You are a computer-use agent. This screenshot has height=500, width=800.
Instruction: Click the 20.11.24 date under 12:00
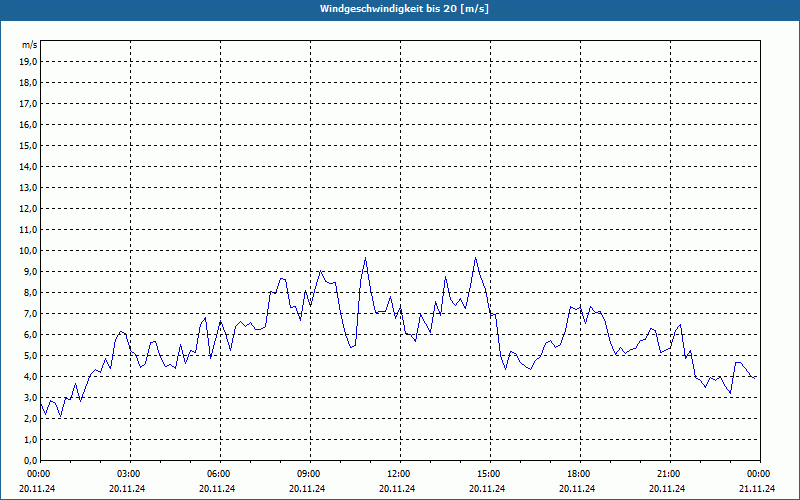pyautogui.click(x=397, y=488)
